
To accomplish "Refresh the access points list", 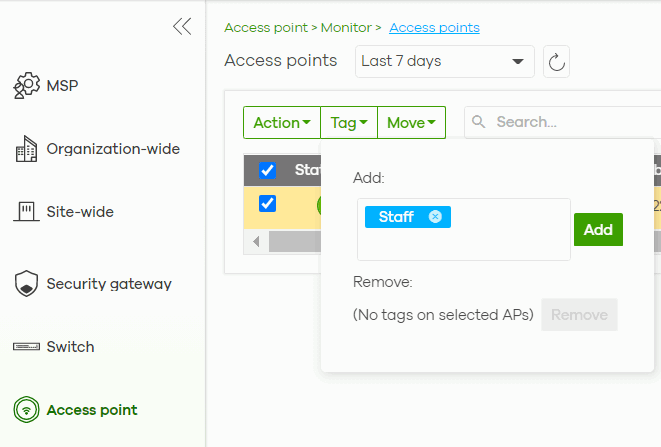I will click(556, 62).
